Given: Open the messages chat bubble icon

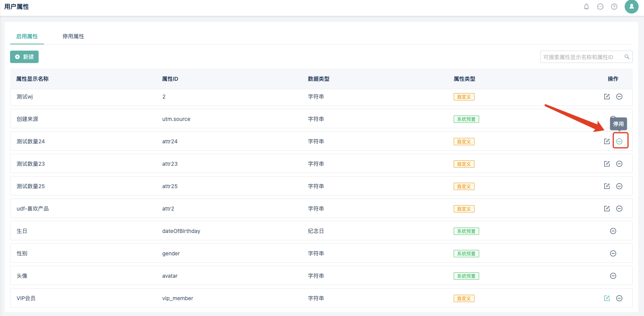Looking at the screenshot, I should [x=600, y=7].
